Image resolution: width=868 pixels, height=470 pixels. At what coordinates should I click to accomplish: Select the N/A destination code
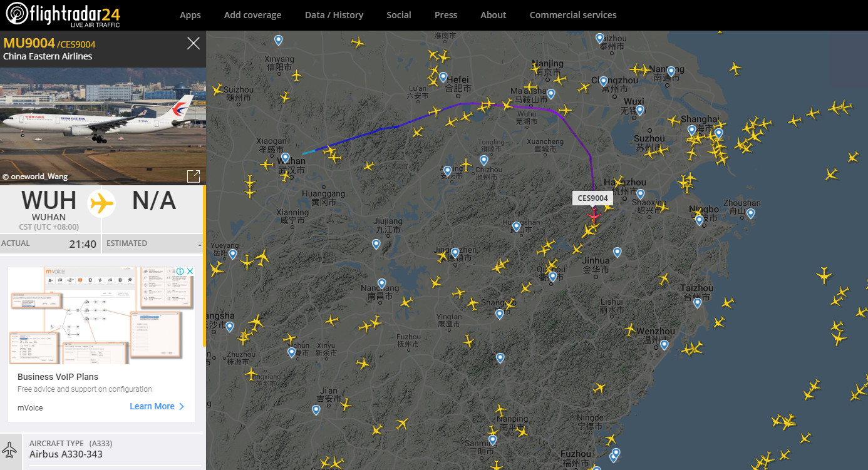coord(154,200)
